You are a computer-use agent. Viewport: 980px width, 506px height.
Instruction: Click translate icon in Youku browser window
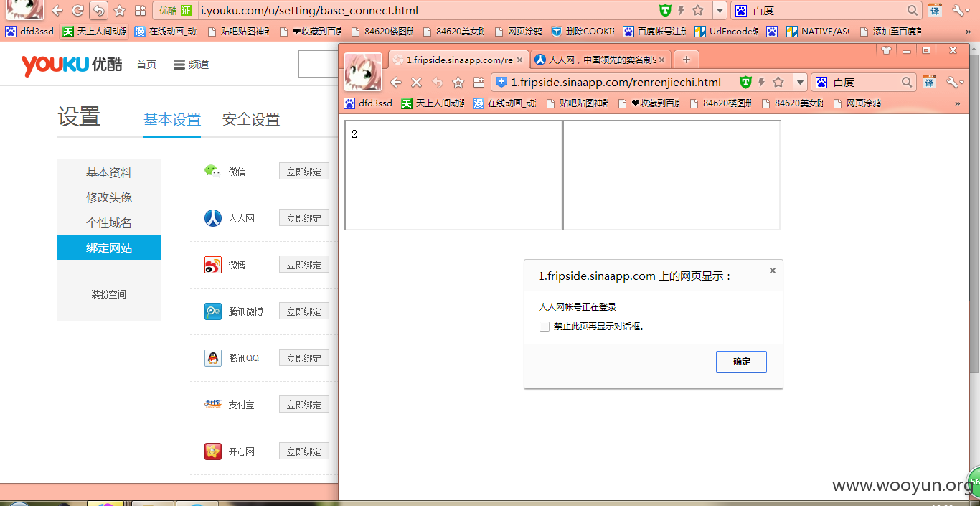935,11
